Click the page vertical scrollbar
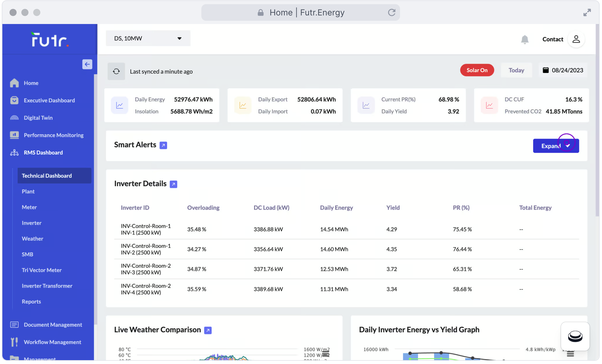 (597, 120)
